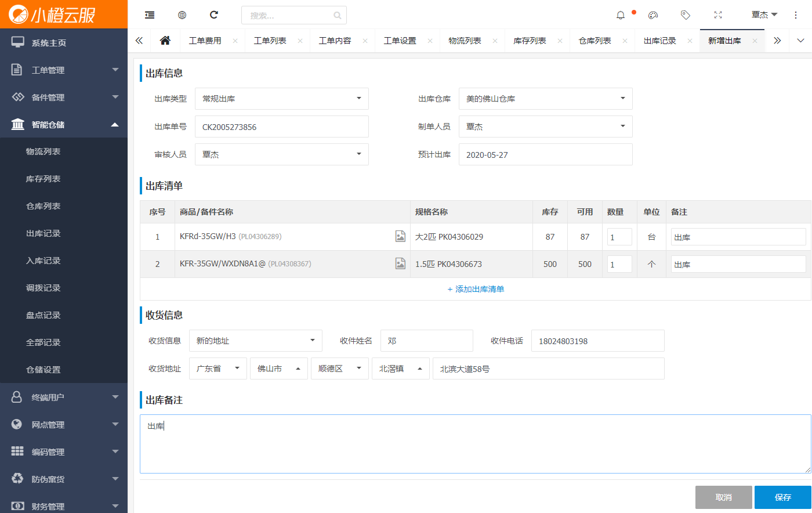Click the 出库备注 text area
This screenshot has width=812, height=513.
(476, 444)
